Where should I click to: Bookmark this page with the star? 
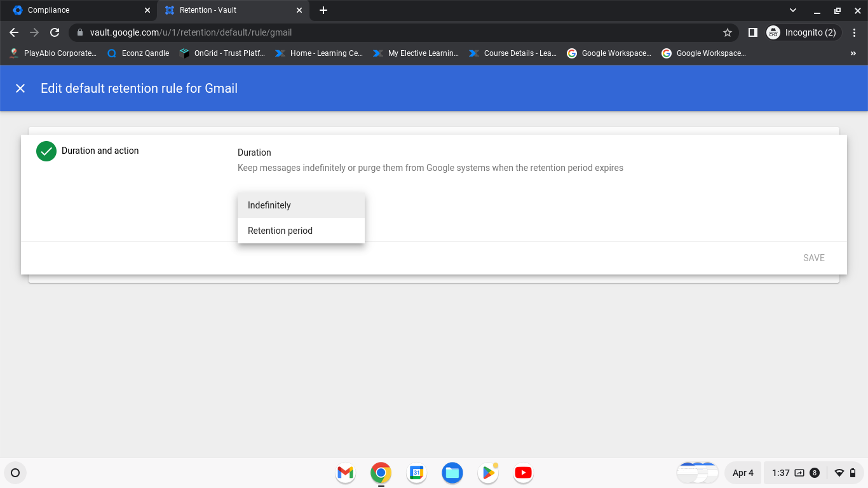(728, 32)
